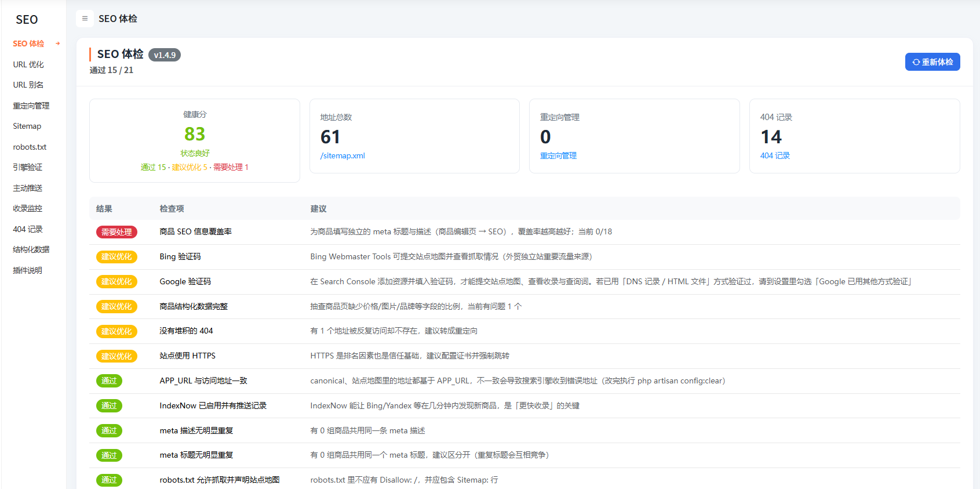The height and width of the screenshot is (489, 980).
Task: Go to URL 别名 in sidebar
Action: (28, 85)
